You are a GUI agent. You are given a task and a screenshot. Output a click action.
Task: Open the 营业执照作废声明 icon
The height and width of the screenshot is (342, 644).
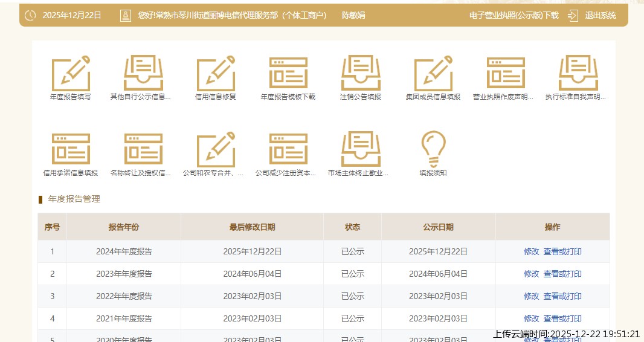[x=506, y=74]
